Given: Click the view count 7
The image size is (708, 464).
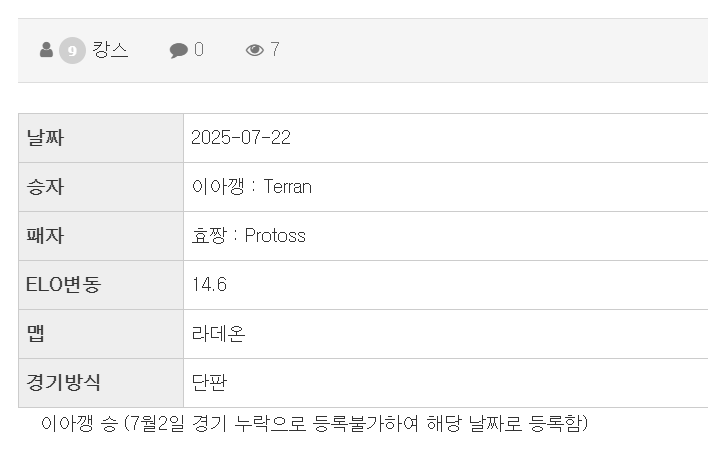Looking at the screenshot, I should click(x=275, y=49).
